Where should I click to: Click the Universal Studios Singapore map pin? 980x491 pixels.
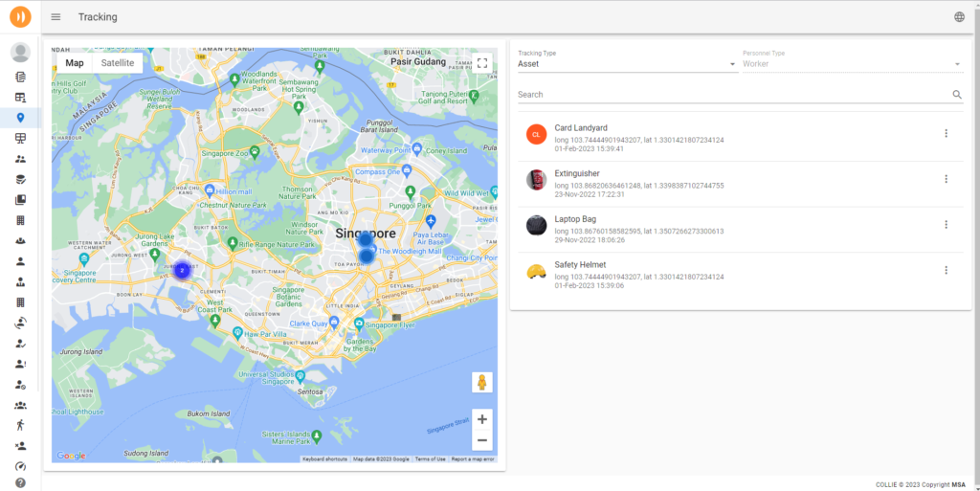point(300,377)
